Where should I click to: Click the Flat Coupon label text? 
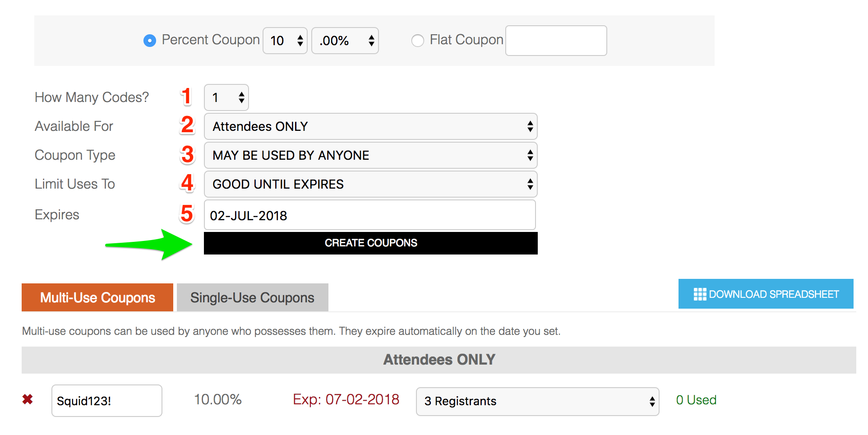pyautogui.click(x=466, y=40)
